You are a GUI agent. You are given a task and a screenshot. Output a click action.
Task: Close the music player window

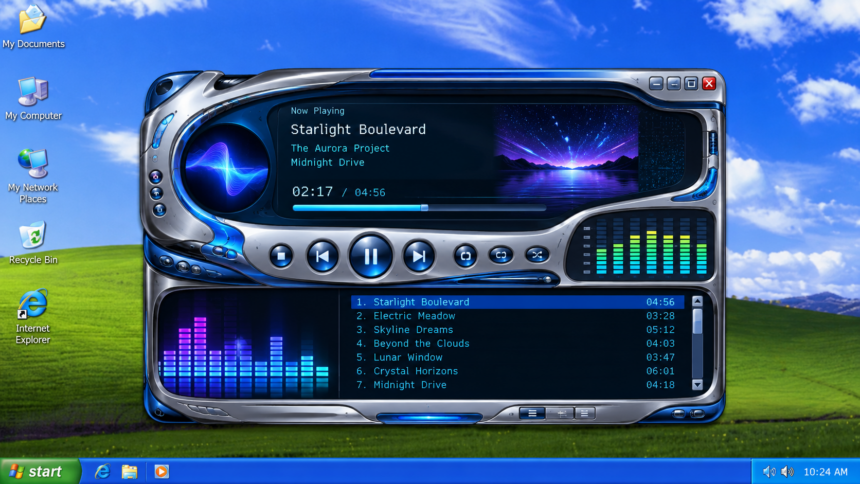(x=709, y=83)
